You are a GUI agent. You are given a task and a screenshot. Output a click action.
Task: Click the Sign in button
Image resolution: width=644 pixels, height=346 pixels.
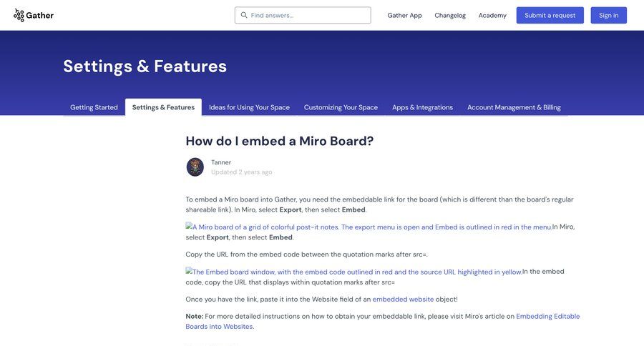608,15
